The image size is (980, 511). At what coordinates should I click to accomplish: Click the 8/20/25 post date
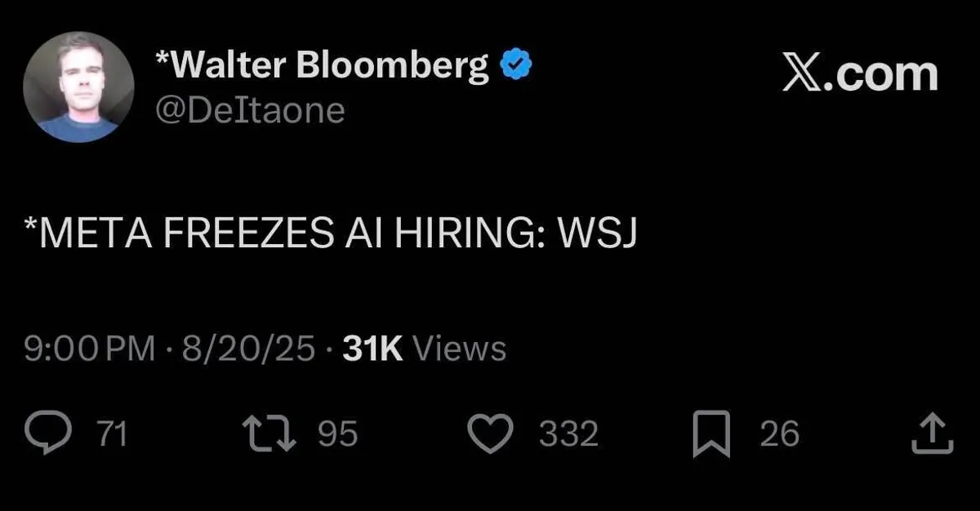248,349
